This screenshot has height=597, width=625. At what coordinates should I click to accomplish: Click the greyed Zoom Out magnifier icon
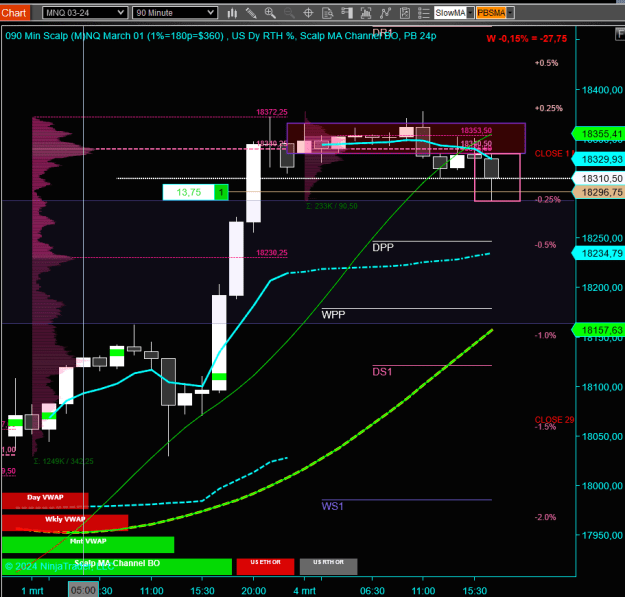click(x=289, y=13)
